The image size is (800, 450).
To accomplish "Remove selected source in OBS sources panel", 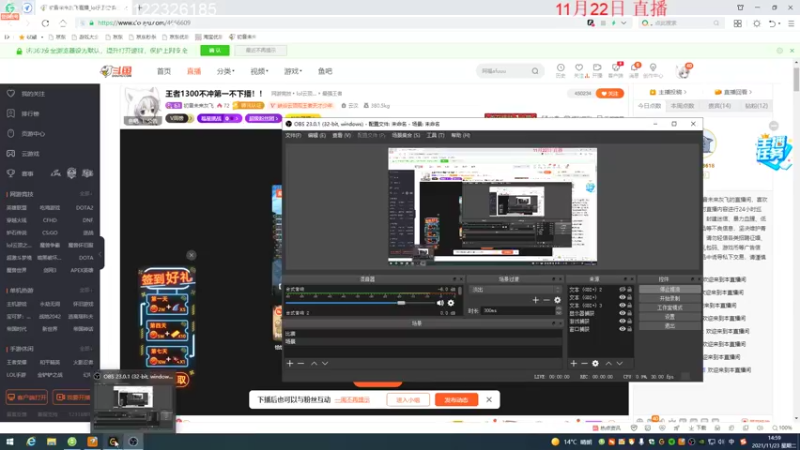I will 584,363.
